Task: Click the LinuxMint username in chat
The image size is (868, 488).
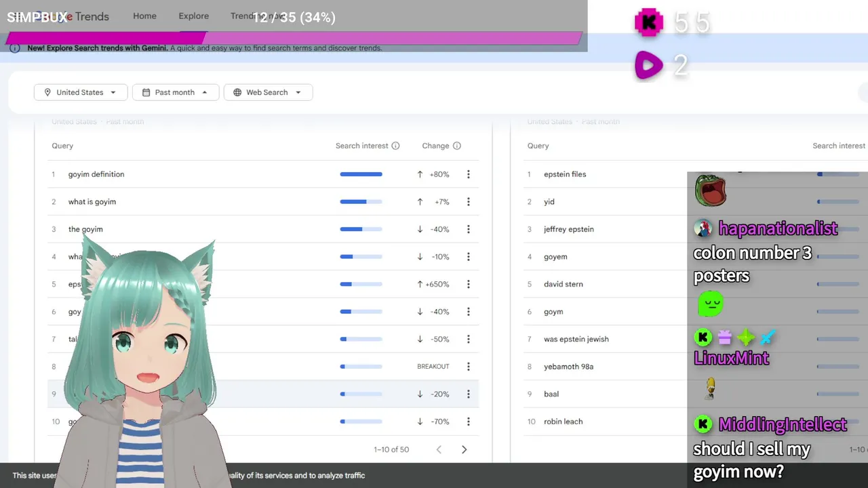Action: [x=731, y=358]
